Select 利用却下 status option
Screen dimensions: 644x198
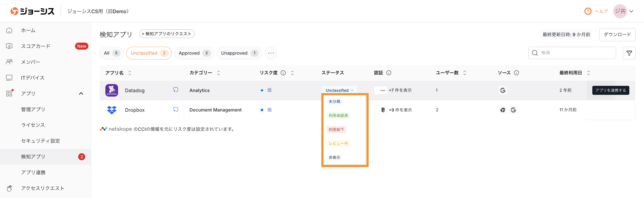pos(336,129)
